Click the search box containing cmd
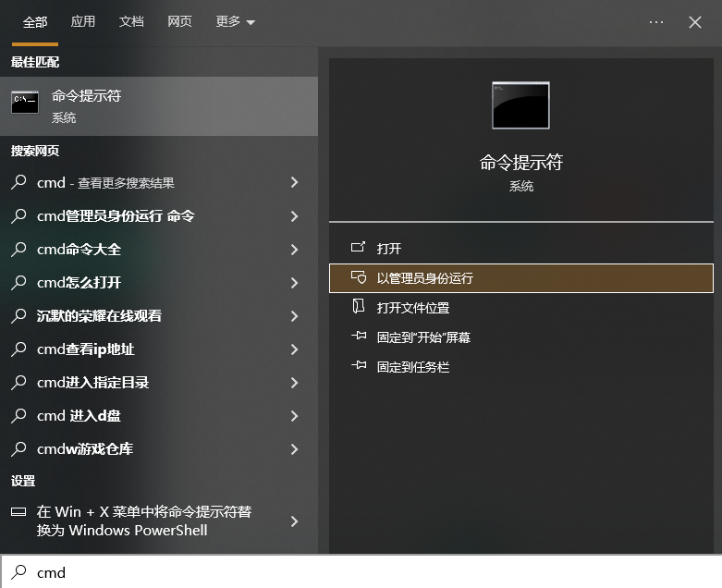Screen dimensions: 722x588 coord(361,572)
